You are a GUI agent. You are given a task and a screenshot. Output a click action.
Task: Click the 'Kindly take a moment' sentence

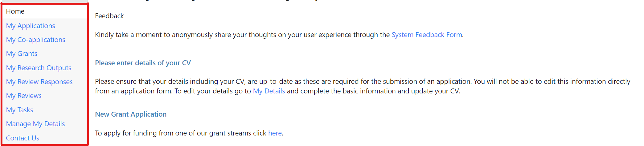tap(216, 35)
